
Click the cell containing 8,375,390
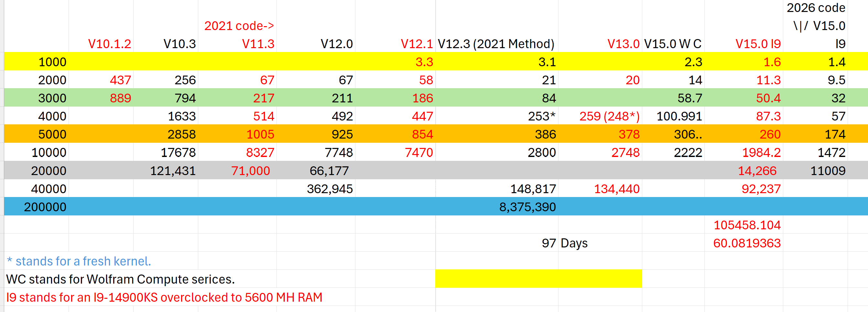click(497, 207)
